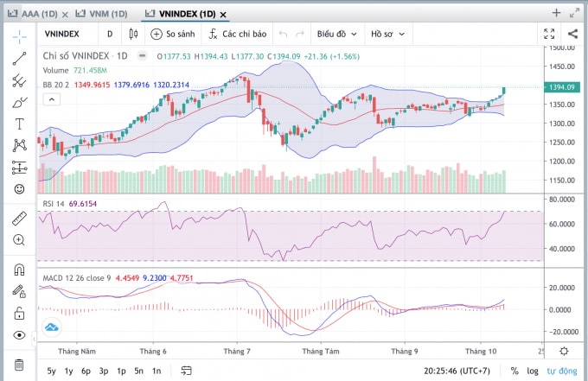Screen dimensions: 588x381
Task: Click the fullscreen mode icon
Action: pos(549,34)
